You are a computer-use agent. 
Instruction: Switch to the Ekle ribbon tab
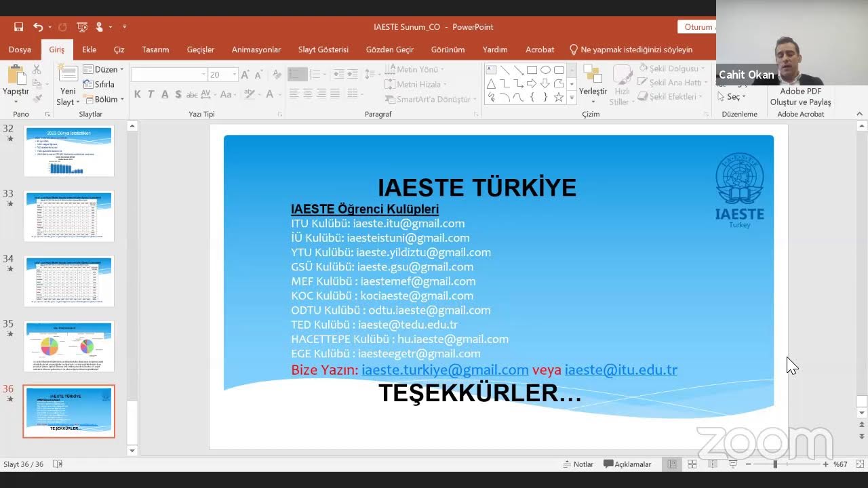[x=89, y=49]
